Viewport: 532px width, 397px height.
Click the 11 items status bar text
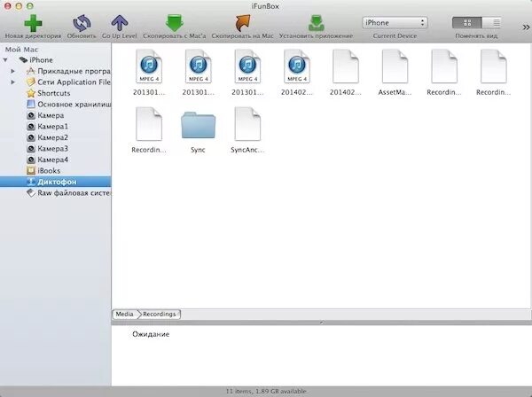tap(266, 391)
